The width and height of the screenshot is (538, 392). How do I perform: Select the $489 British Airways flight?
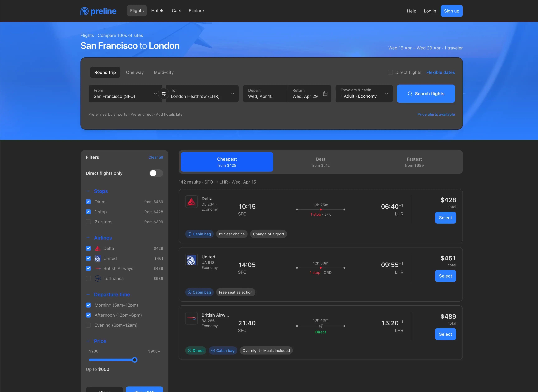coord(445,334)
